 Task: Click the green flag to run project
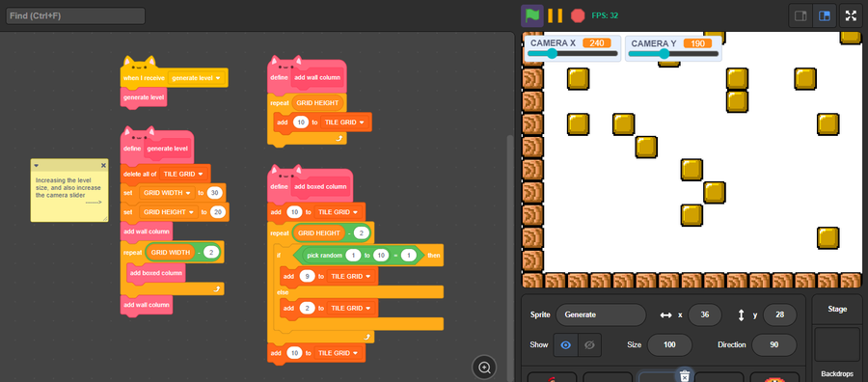[532, 15]
